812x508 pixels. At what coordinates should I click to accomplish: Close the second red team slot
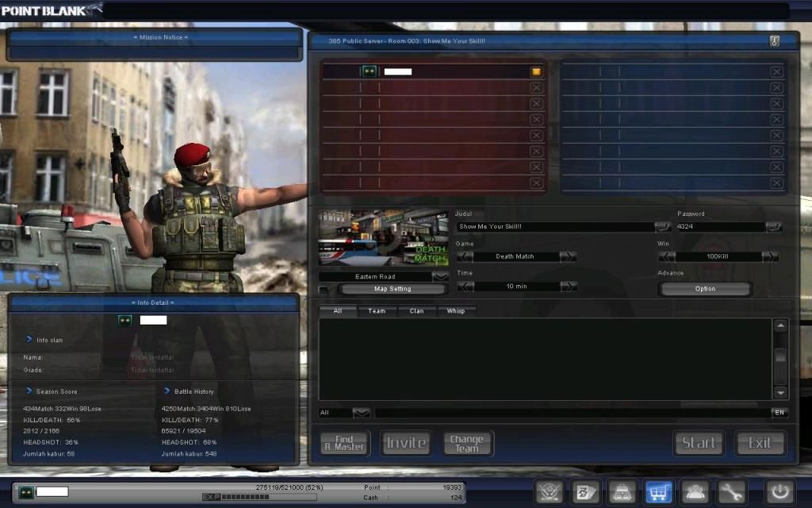pos(537,87)
